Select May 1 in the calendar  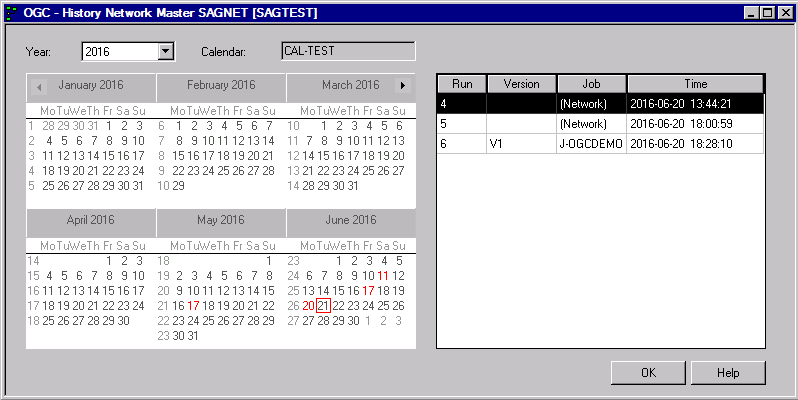coord(269,261)
